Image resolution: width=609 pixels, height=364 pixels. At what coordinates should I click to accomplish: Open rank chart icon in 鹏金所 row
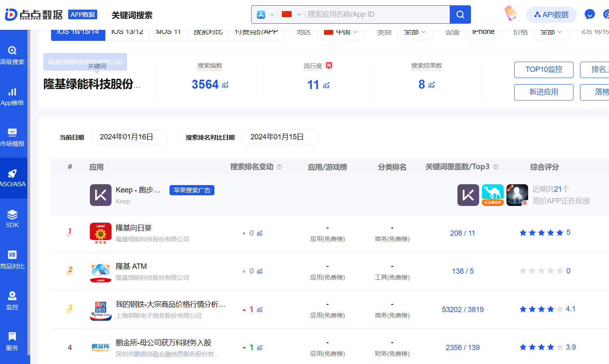tap(260, 348)
